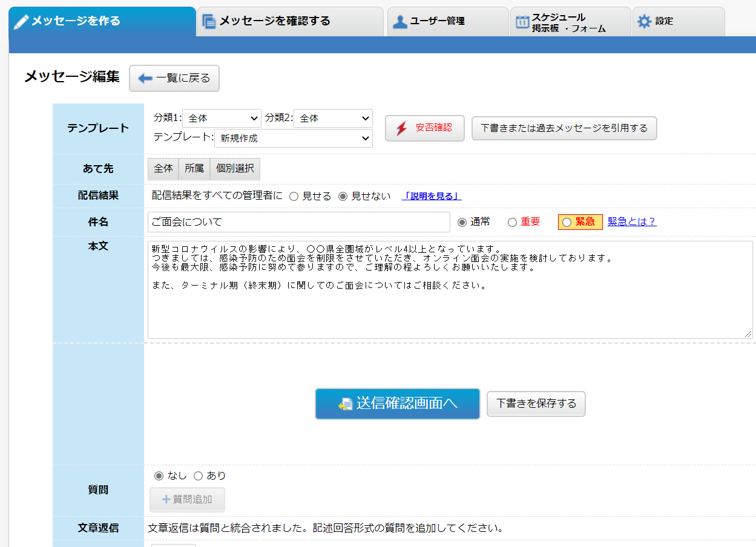
Task: Click the 文章返信 row label
Action: [x=98, y=528]
